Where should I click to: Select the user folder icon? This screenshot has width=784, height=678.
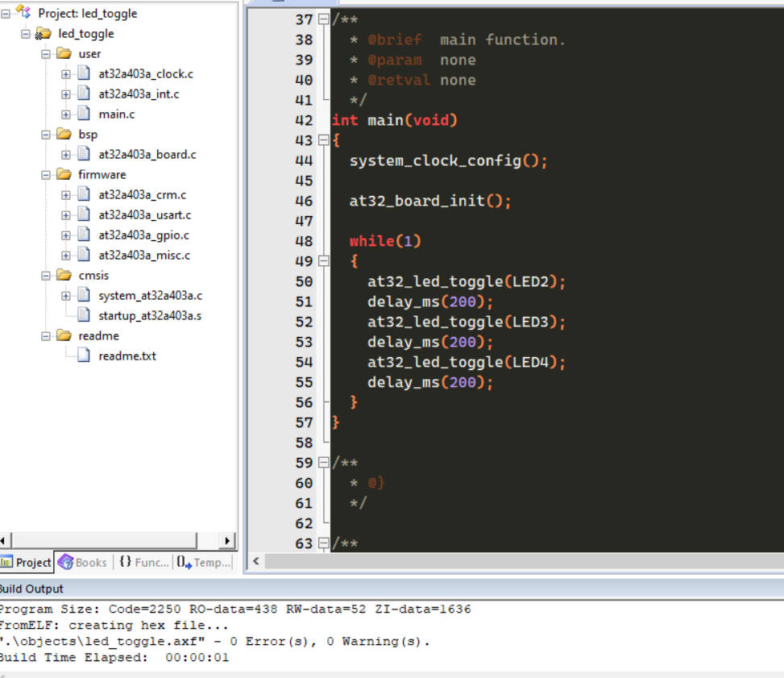click(x=64, y=53)
